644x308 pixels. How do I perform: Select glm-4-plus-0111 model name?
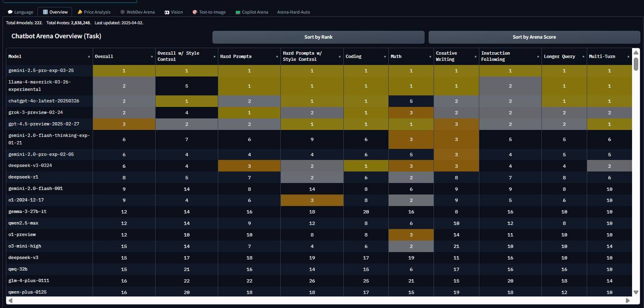pyautogui.click(x=28, y=280)
